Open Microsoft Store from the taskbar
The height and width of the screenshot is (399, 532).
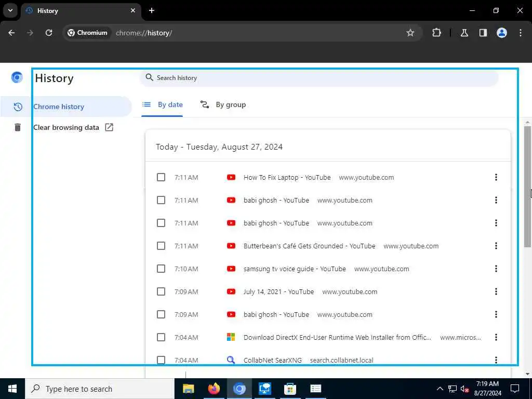click(x=290, y=389)
